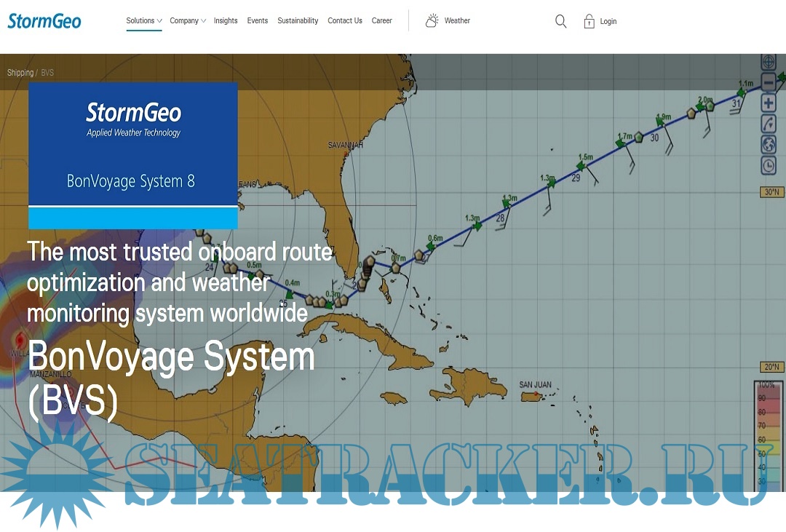Expand the Company dropdown menu
The image size is (786, 532).
click(187, 21)
